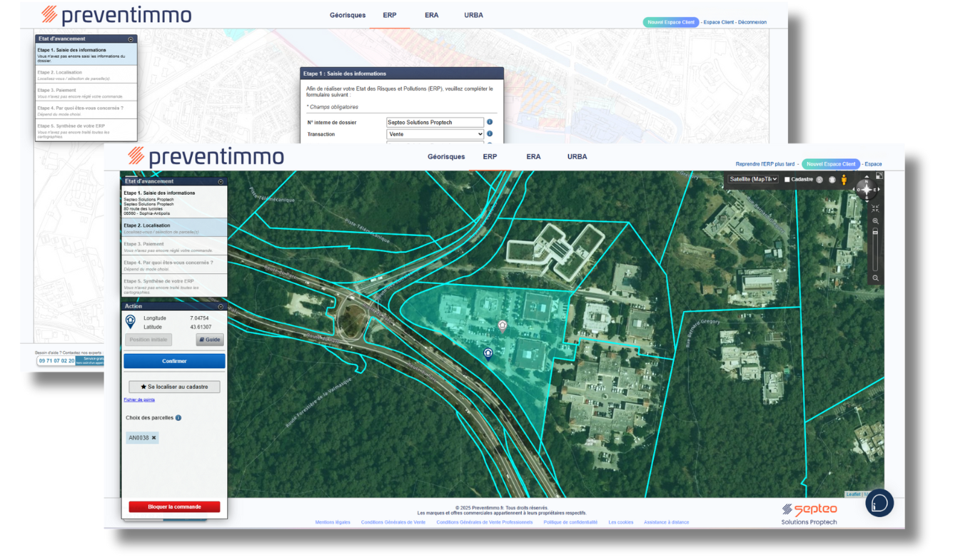Select Etape 3. Paiement in the front panel
The image size is (953, 560).
coord(174,246)
